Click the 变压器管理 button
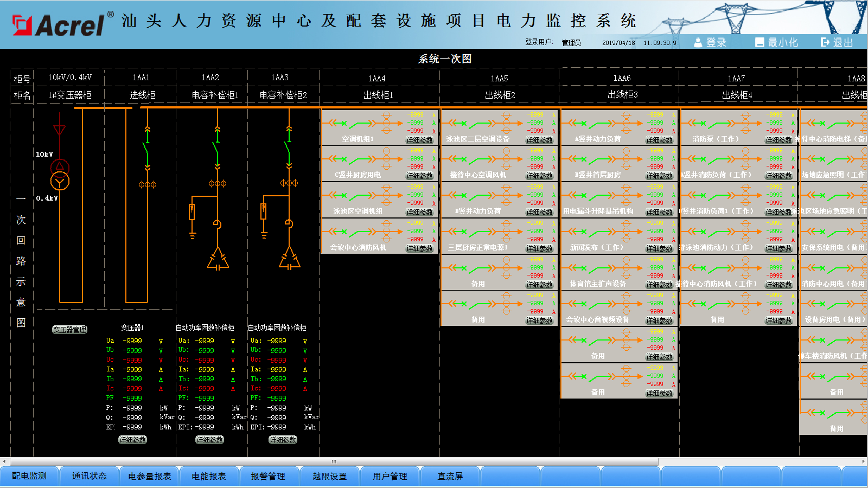This screenshot has height=488, width=868. [69, 330]
